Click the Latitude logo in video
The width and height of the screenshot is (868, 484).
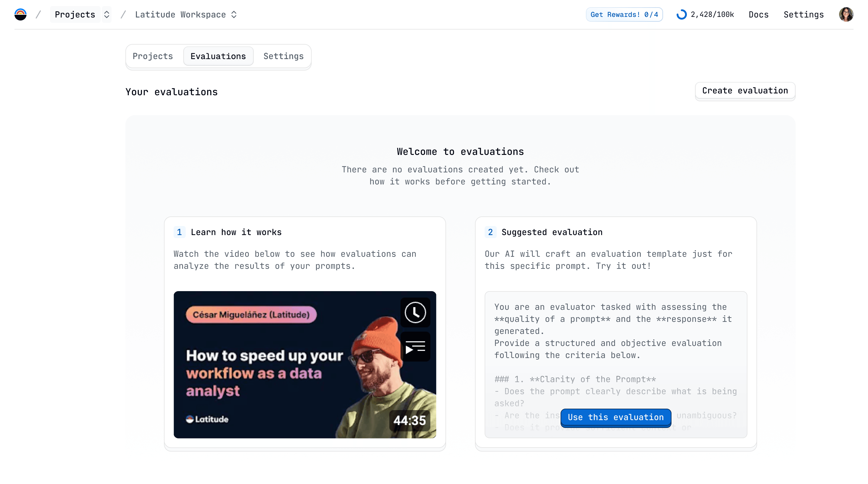click(207, 419)
